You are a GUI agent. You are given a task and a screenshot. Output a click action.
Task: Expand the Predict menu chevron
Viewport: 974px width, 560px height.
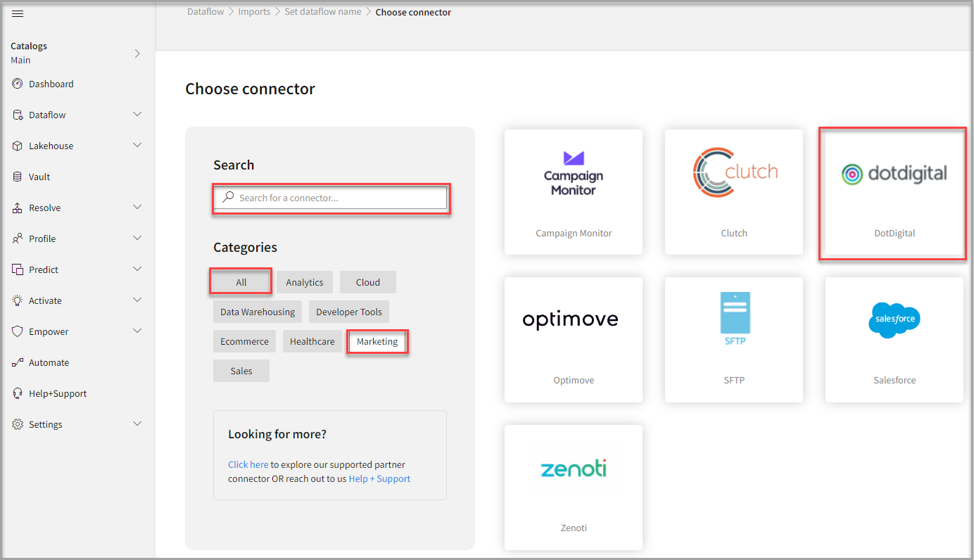[x=137, y=269]
